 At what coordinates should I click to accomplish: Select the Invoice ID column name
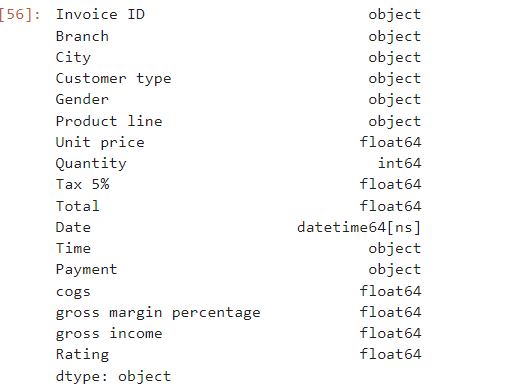tap(100, 14)
